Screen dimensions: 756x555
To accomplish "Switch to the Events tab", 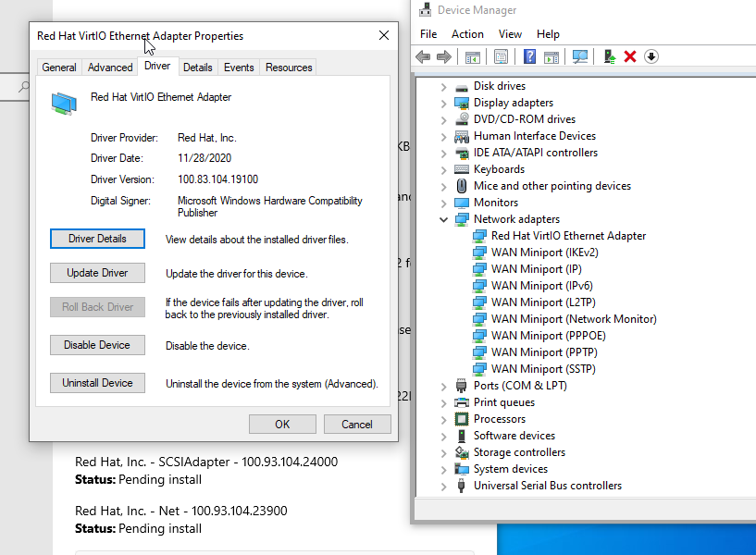I will point(239,68).
